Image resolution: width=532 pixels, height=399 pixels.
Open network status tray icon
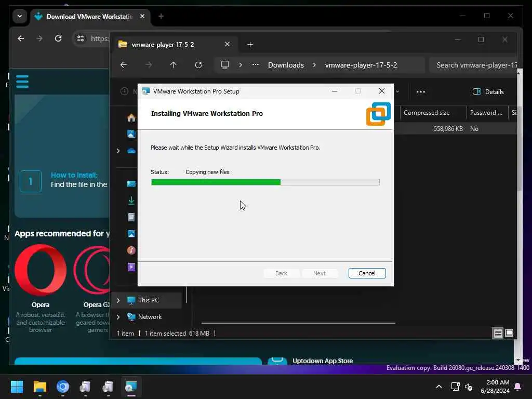(455, 387)
